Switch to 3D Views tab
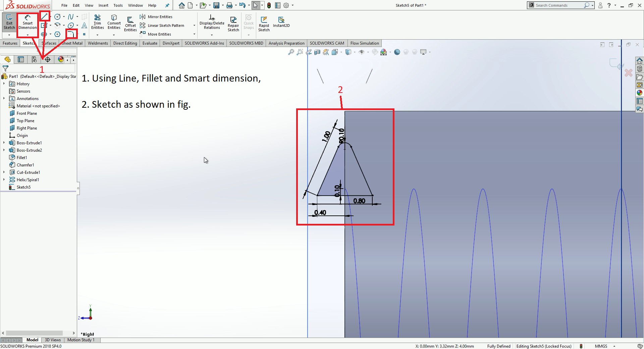The width and height of the screenshot is (644, 349). point(53,340)
